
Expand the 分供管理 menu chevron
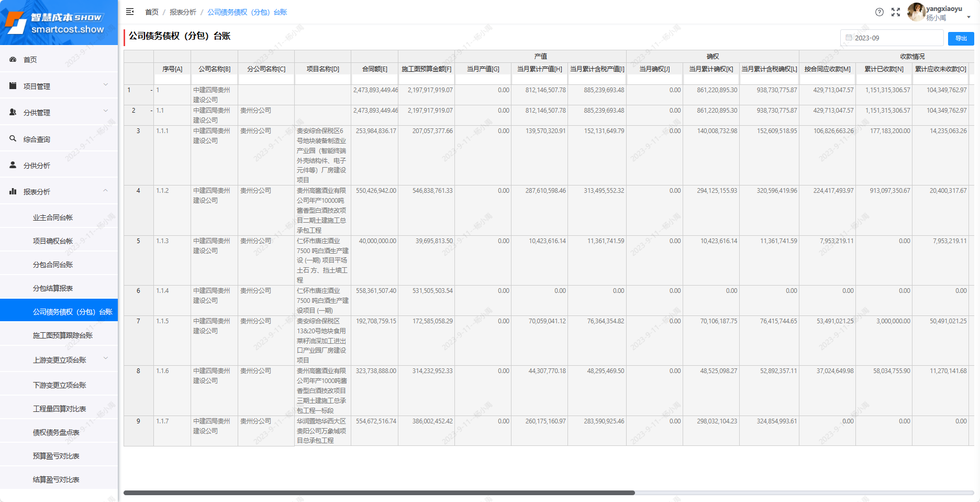click(106, 111)
